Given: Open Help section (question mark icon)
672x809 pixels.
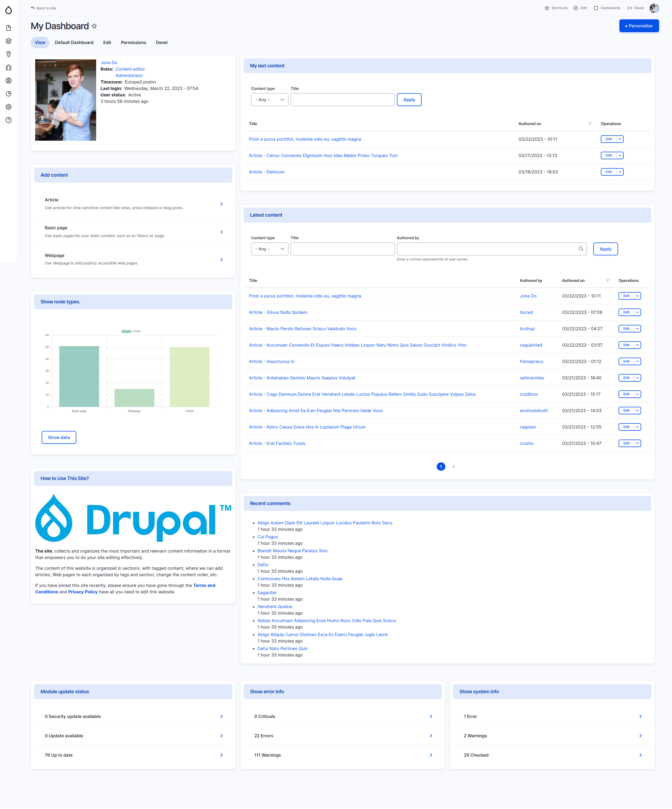Looking at the screenshot, I should pos(9,120).
